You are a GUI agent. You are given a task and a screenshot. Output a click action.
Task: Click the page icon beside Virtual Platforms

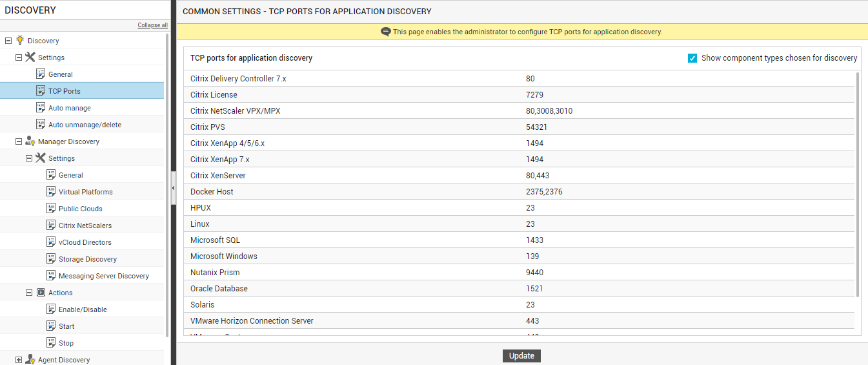click(x=51, y=191)
